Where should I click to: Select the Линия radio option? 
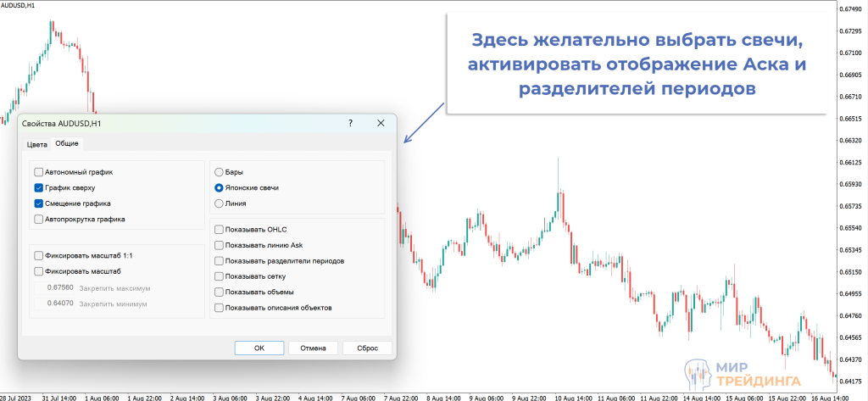click(220, 203)
